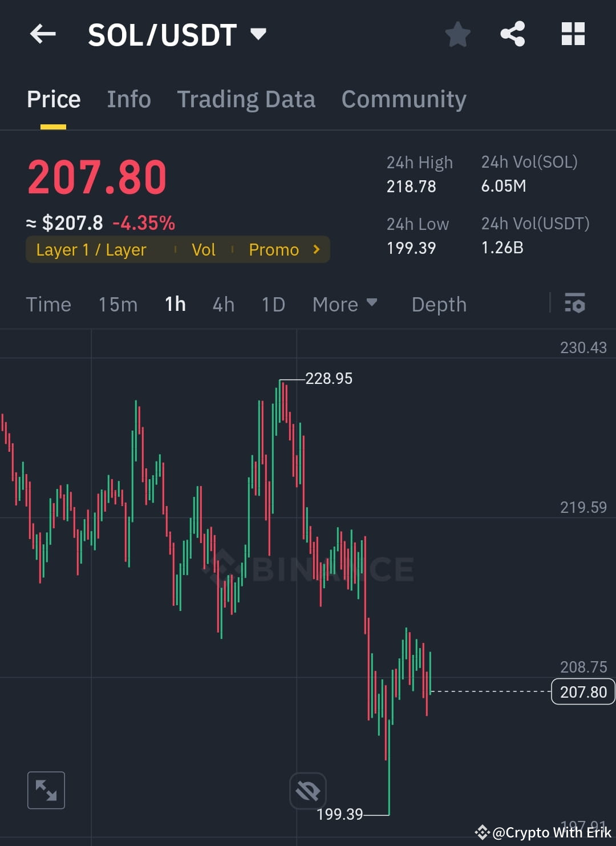Viewport: 616px width, 846px height.
Task: Tap the 228.95 high price label
Action: pos(328,378)
